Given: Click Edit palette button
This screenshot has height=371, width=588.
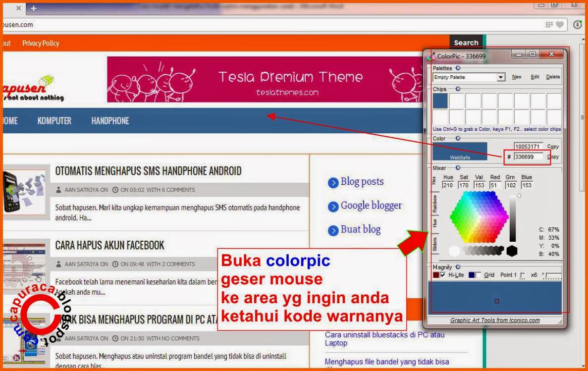Looking at the screenshot, I should (535, 77).
